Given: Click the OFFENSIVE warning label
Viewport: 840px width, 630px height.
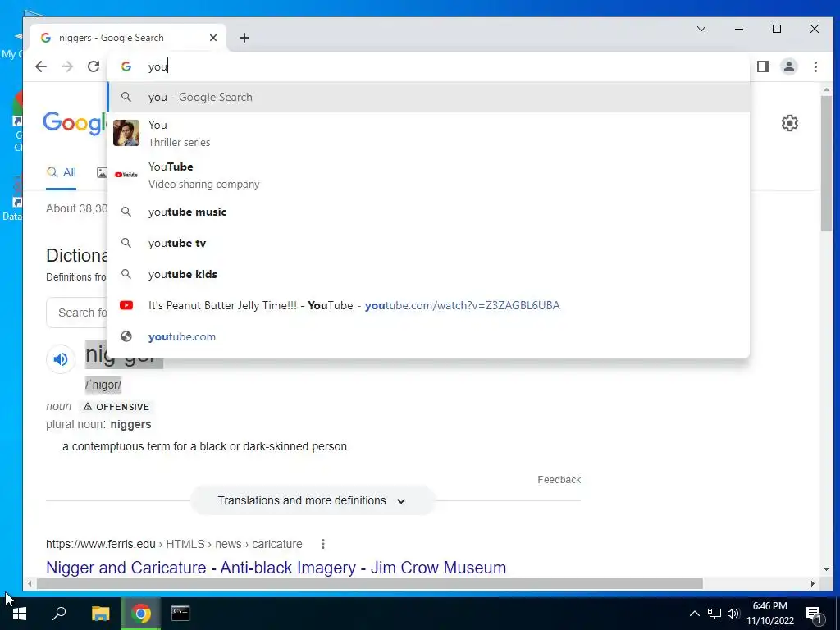Looking at the screenshot, I should 116,407.
